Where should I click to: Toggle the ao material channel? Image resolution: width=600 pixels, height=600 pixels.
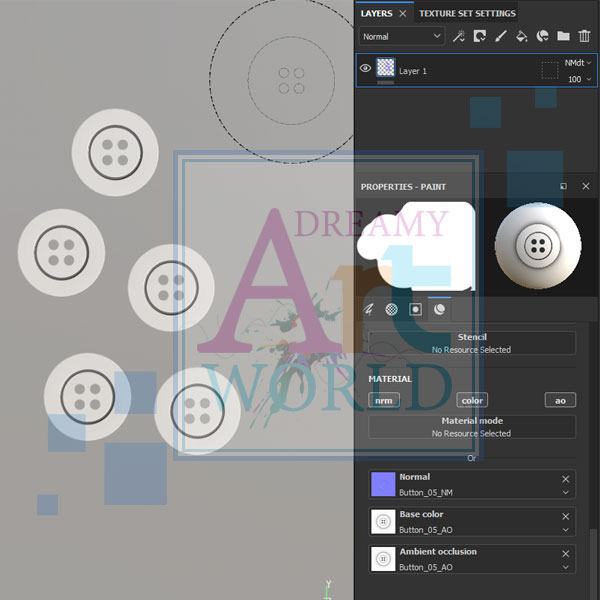point(560,400)
